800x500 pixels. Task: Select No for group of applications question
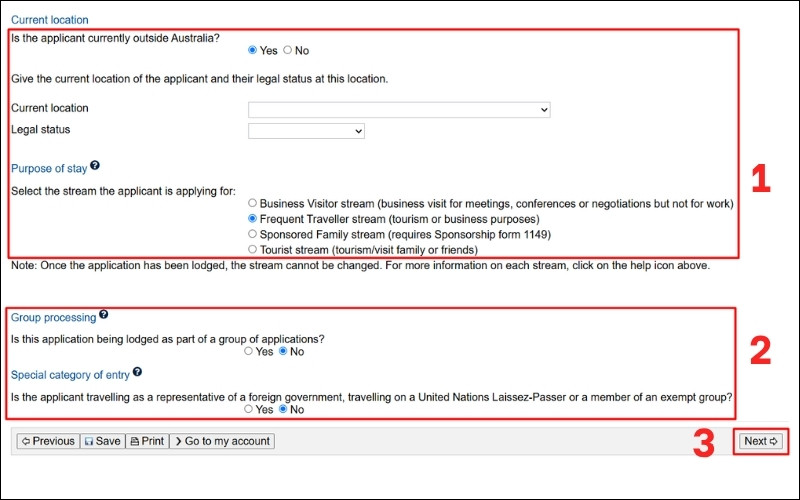(x=283, y=351)
